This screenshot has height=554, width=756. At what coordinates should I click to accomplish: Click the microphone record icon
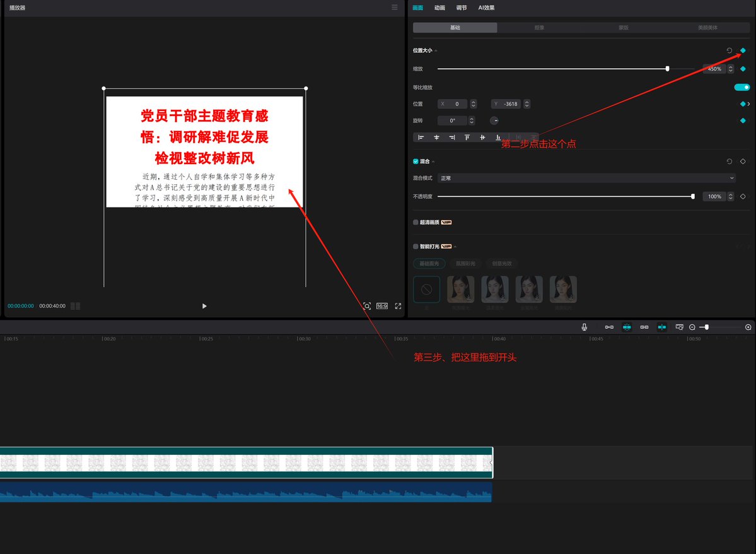click(x=584, y=327)
